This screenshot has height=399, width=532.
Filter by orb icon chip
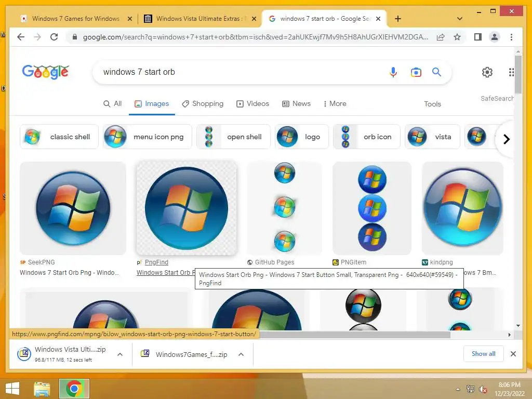coord(367,137)
